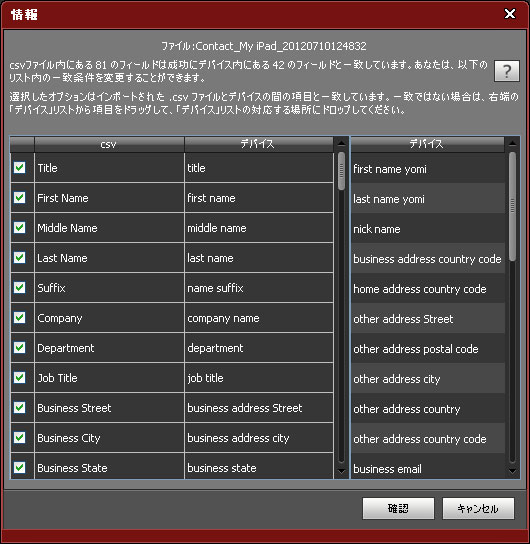Click scroll-up arrow of right device list

(512, 143)
